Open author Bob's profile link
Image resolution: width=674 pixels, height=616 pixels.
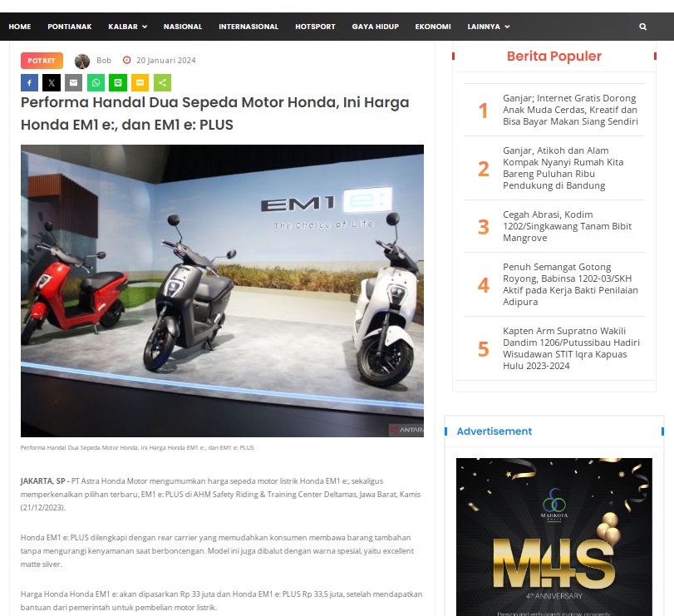(x=104, y=61)
